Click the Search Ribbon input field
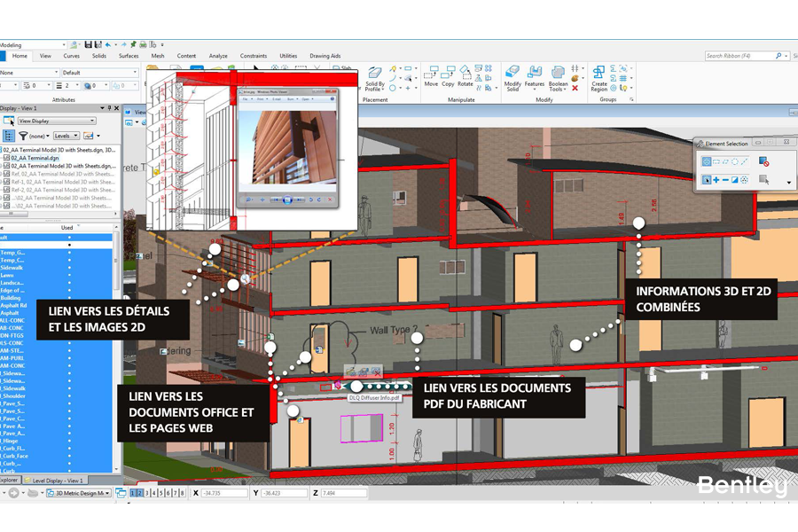798x532 pixels. pos(739,56)
